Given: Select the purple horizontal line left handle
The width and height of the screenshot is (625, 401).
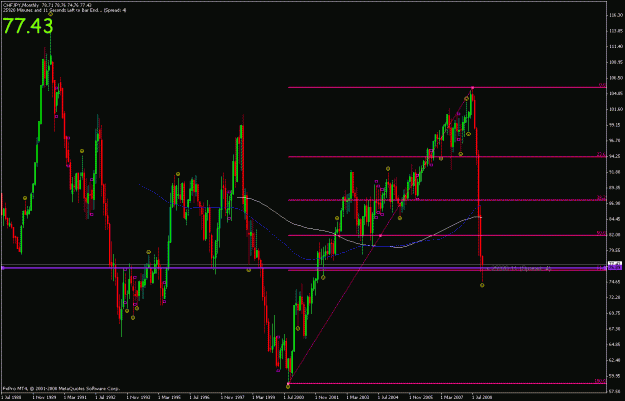Looking at the screenshot, I should tap(3, 268).
